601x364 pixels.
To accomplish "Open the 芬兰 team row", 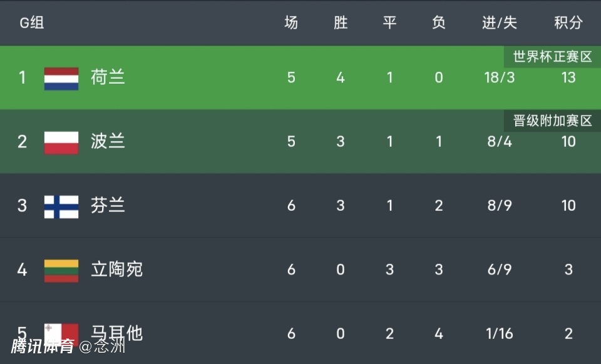I will pos(108,206).
